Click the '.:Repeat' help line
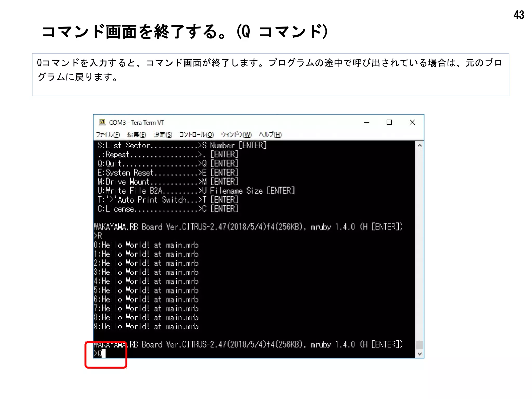Screen dimensions: 532x399 coord(168,154)
